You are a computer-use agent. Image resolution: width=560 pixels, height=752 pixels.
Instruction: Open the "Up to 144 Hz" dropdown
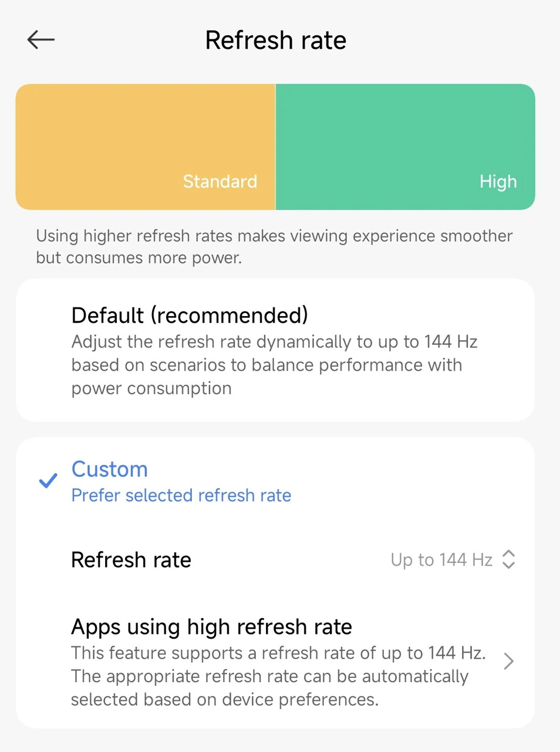(441, 560)
